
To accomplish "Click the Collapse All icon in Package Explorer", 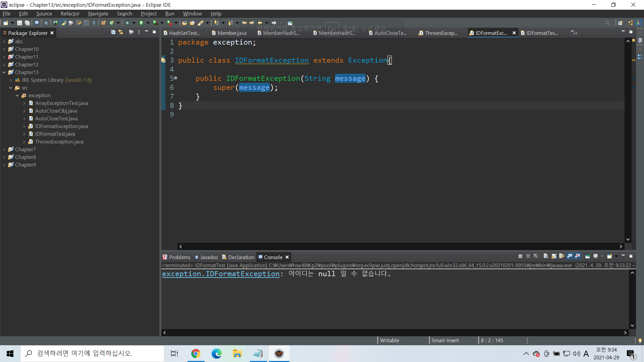I will click(x=113, y=32).
